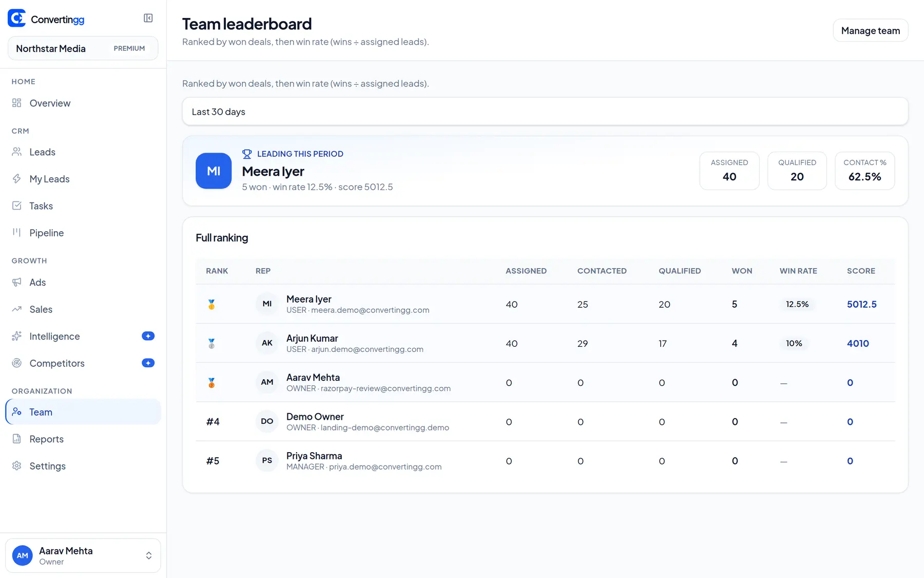
Task: Click the Assigned 40 stat card
Action: [729, 171]
